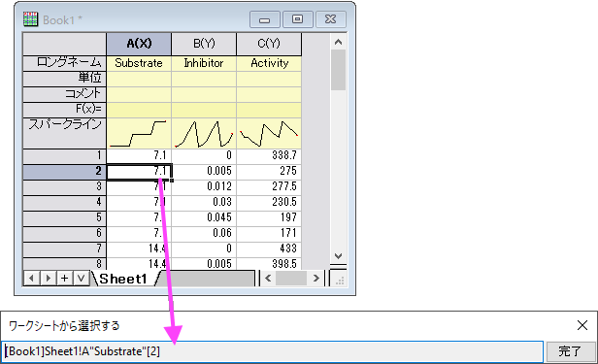Go to next sheet tab arrow
This screenshot has width=598, height=364.
click(x=49, y=279)
